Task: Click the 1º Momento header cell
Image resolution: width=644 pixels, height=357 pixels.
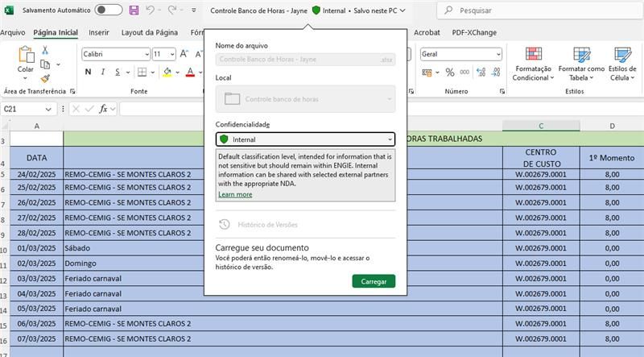Action: pyautogui.click(x=612, y=158)
